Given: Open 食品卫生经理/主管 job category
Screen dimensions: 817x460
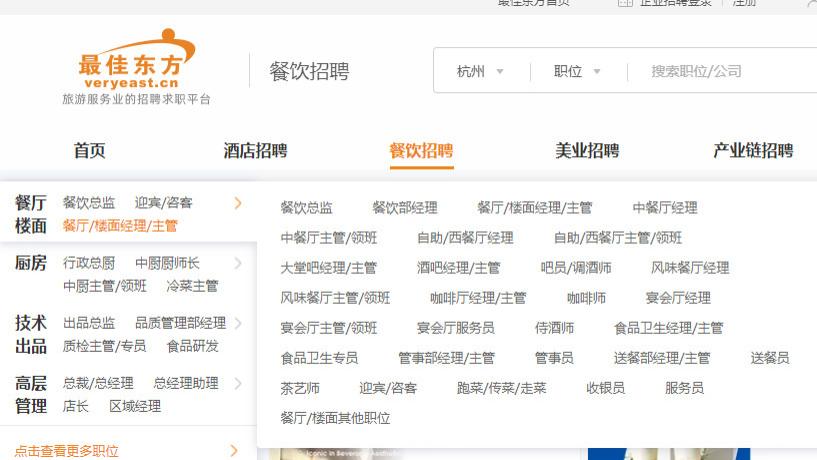Looking at the screenshot, I should [669, 328].
